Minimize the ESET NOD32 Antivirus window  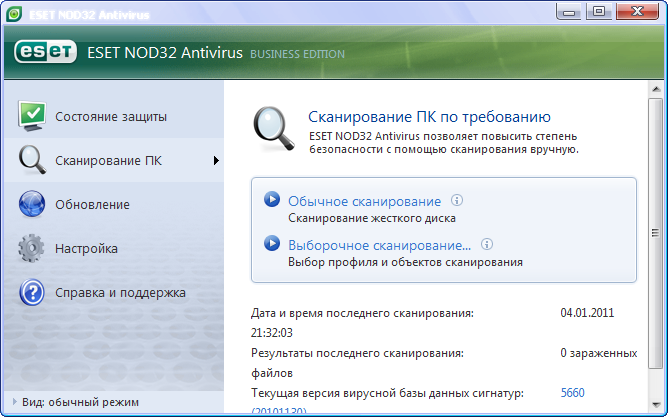pos(569,12)
